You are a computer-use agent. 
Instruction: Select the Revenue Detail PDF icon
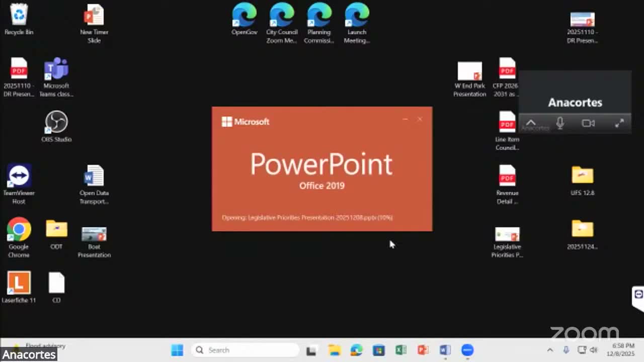point(507,176)
